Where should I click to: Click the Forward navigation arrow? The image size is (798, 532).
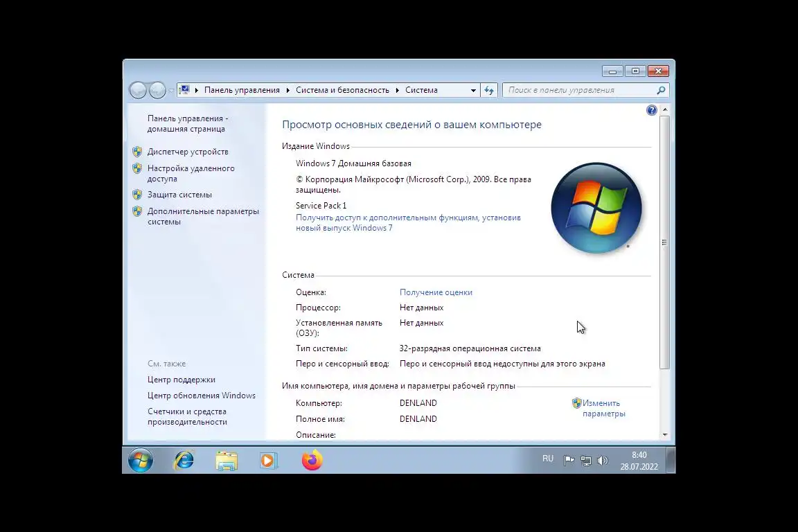[x=157, y=90]
